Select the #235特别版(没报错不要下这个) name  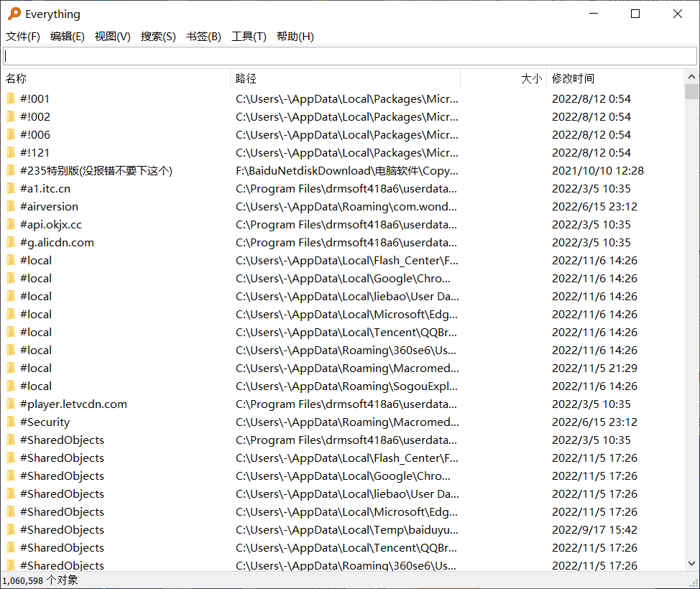click(x=96, y=170)
